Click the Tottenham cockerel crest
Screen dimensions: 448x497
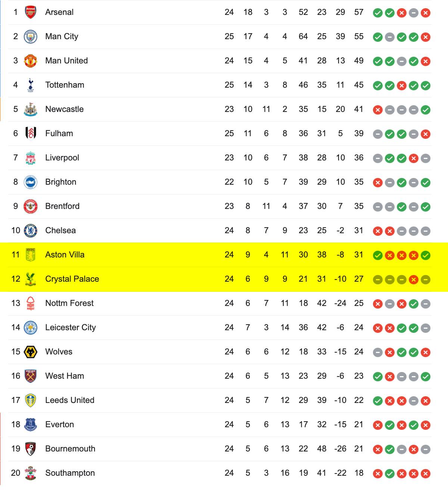pos(31,85)
